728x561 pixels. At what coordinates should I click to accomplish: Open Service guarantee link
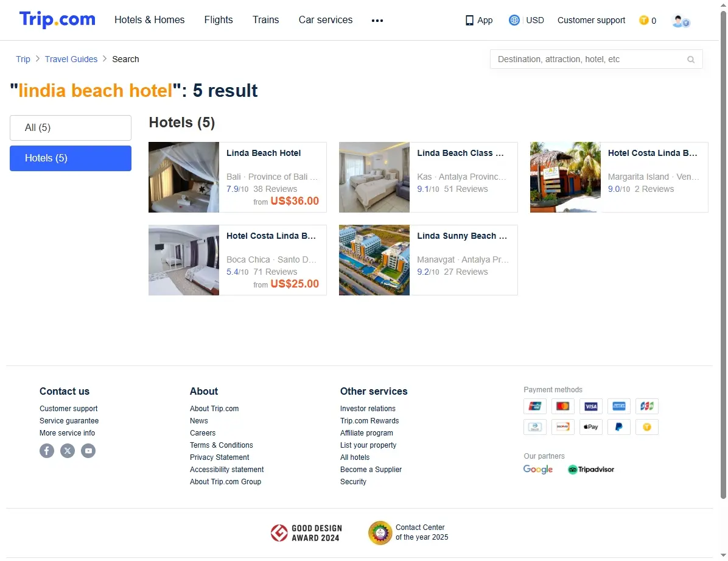[69, 421]
